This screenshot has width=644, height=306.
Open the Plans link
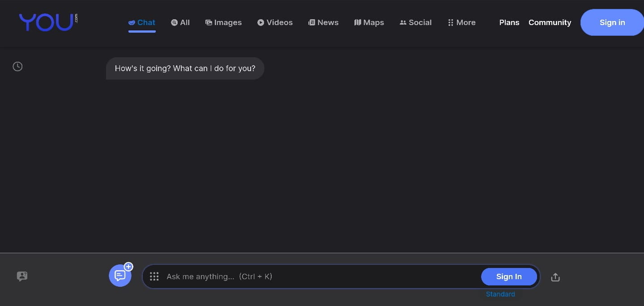tap(509, 22)
